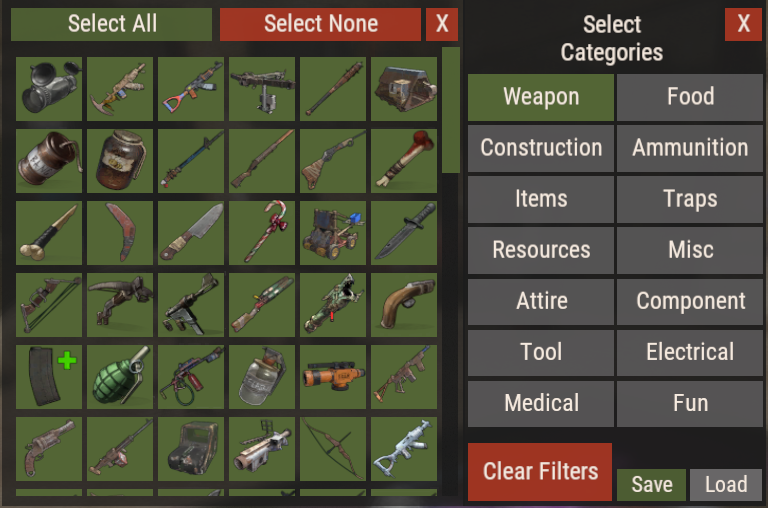Pick the extended magazine with plus sign
The image size is (768, 508).
click(x=49, y=377)
